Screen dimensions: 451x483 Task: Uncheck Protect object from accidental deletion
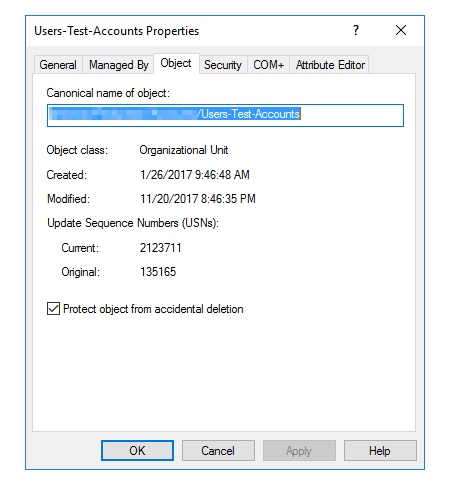(x=53, y=309)
